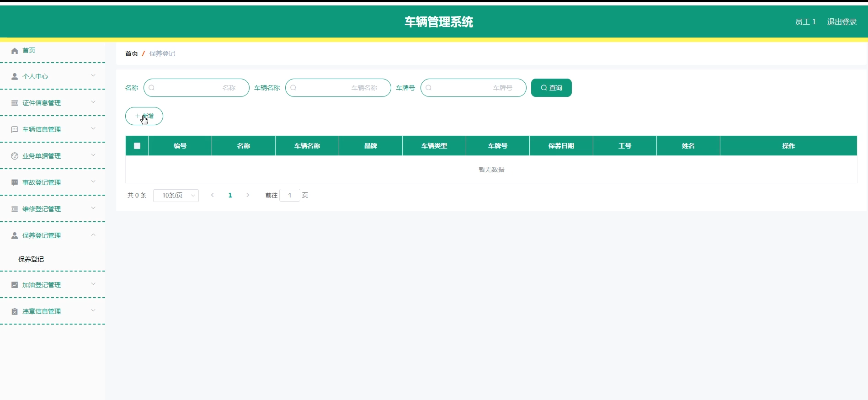Expand the 业务单据管理 chevron
The width and height of the screenshot is (868, 400).
93,155
